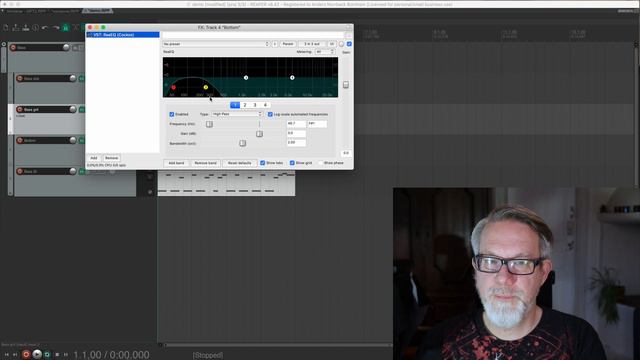Click the 2 in 2 out routing button

(312, 44)
